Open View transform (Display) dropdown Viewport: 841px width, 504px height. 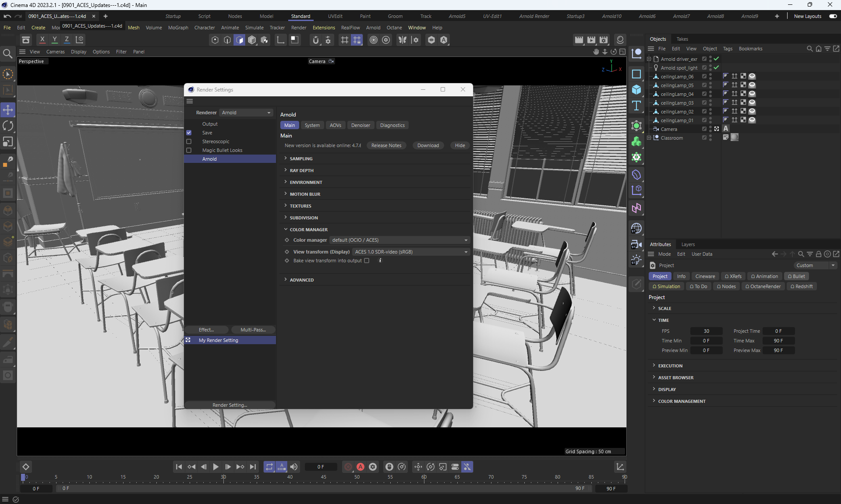[x=411, y=252]
